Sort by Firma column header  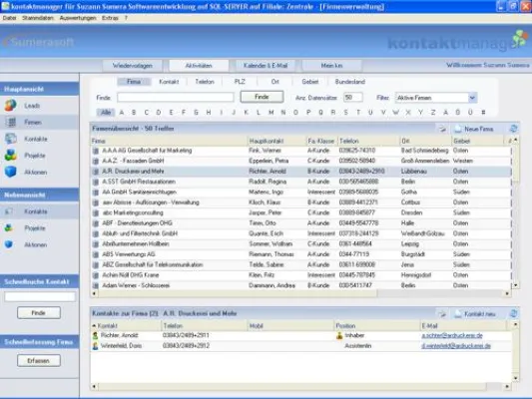169,141
